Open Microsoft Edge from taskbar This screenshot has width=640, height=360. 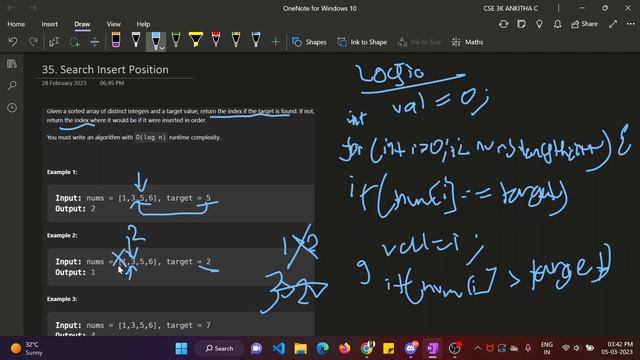click(x=322, y=348)
